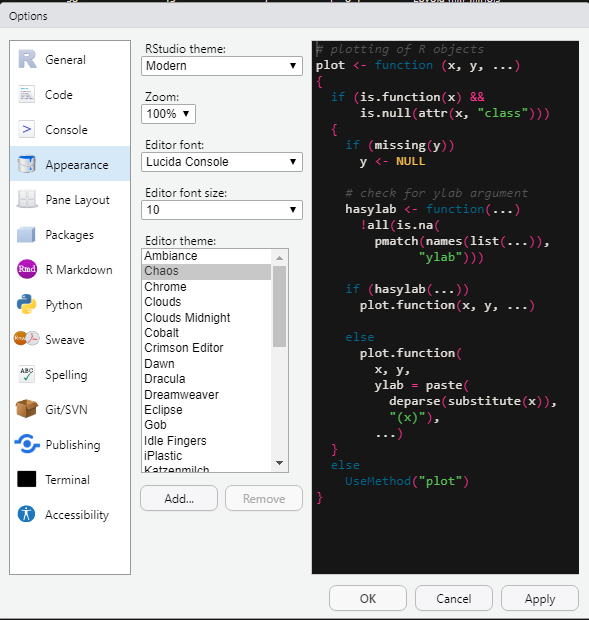Image resolution: width=589 pixels, height=620 pixels.
Task: Select the Chrome editor theme
Action: (x=206, y=287)
